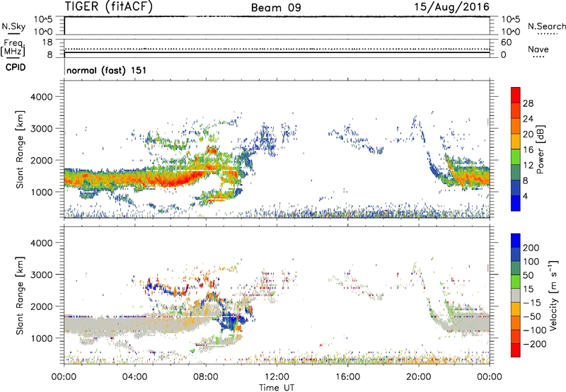Select the yellow segment of Power colorbar

(516, 142)
